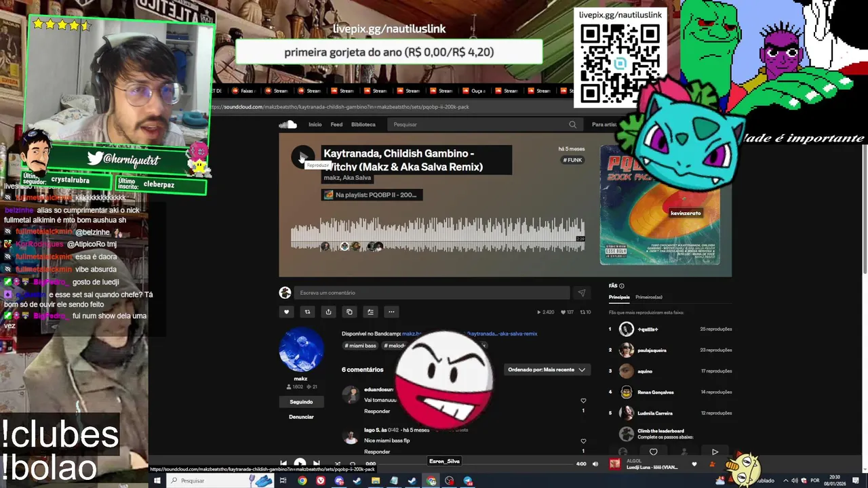868x488 pixels.
Task: Skip to the next track in the player bar
Action: (x=316, y=464)
